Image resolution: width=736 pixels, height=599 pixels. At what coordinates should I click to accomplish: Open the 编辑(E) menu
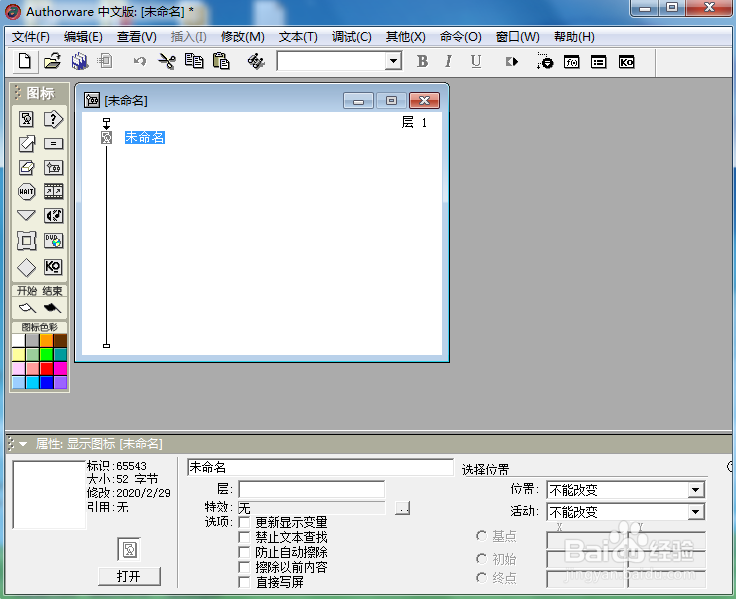83,37
